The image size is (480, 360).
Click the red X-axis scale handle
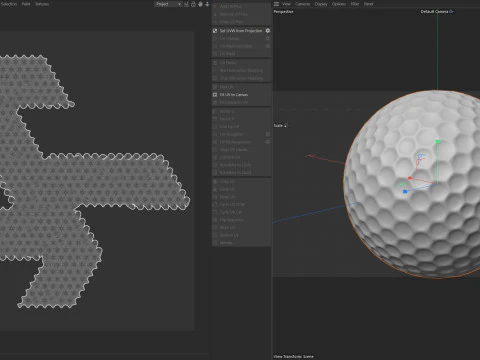click(x=410, y=178)
